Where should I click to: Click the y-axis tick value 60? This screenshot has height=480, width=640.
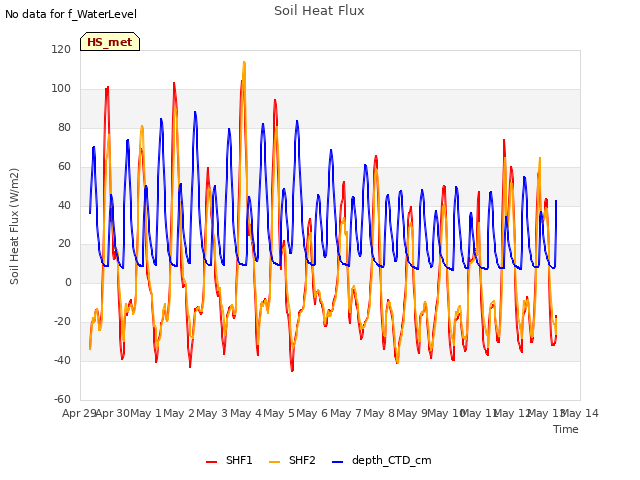(64, 167)
